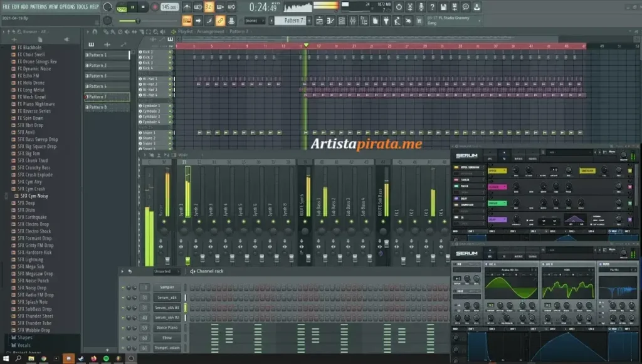Open the channel rack view icon

point(342,21)
